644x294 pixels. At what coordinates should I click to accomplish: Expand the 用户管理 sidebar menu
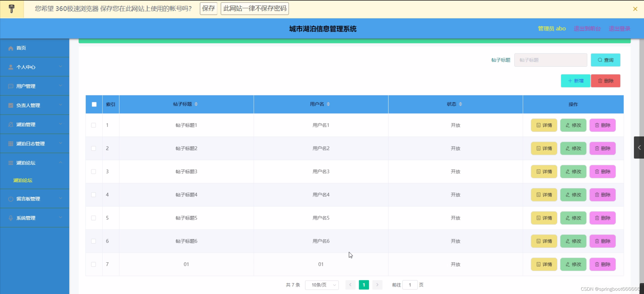click(x=35, y=86)
